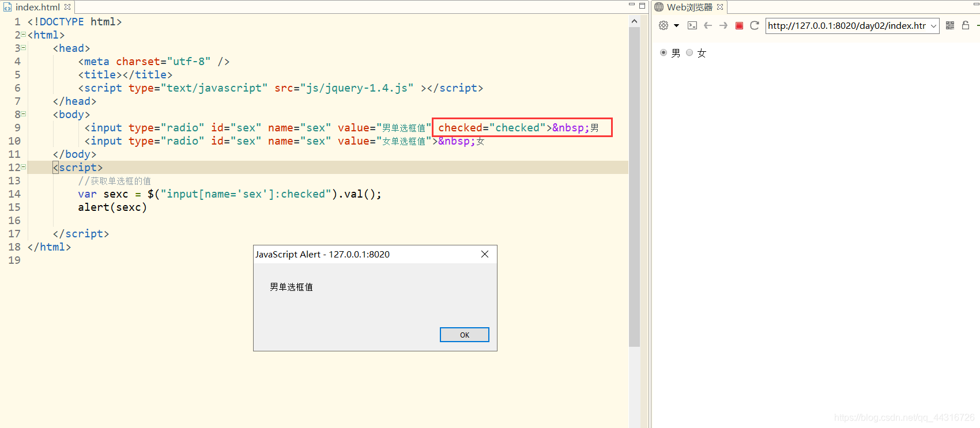980x428 pixels.
Task: Stop page loading with the red square
Action: [x=739, y=25]
